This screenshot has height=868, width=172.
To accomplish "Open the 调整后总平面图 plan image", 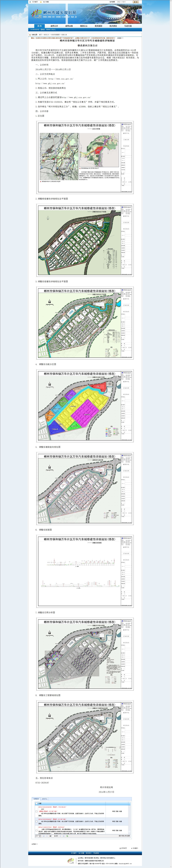I will (85, 323).
